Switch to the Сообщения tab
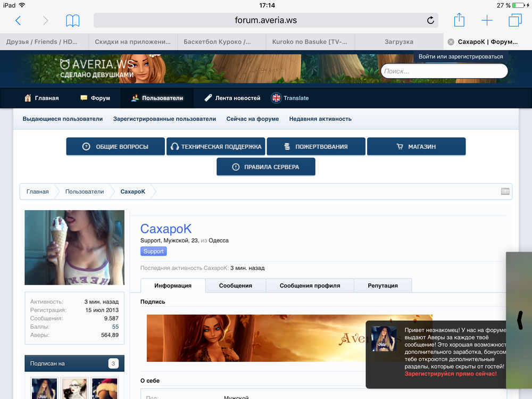 [236, 286]
